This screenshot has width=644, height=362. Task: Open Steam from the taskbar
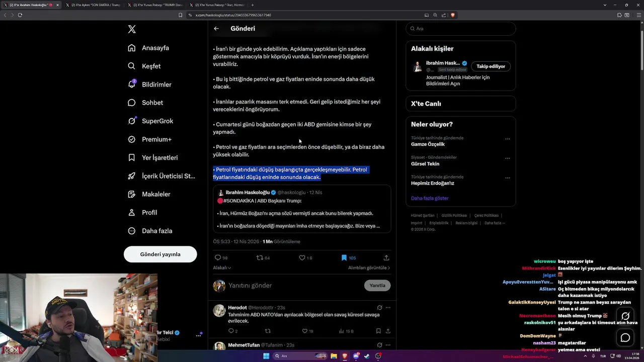click(367, 356)
